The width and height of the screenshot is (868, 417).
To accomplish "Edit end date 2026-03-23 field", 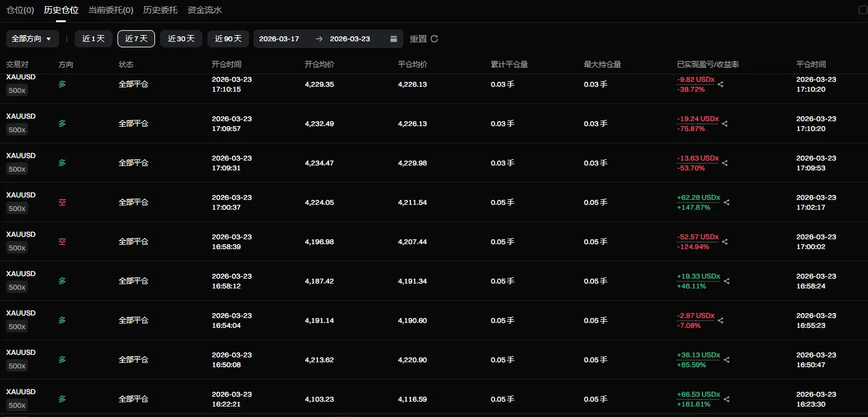I will pos(350,39).
